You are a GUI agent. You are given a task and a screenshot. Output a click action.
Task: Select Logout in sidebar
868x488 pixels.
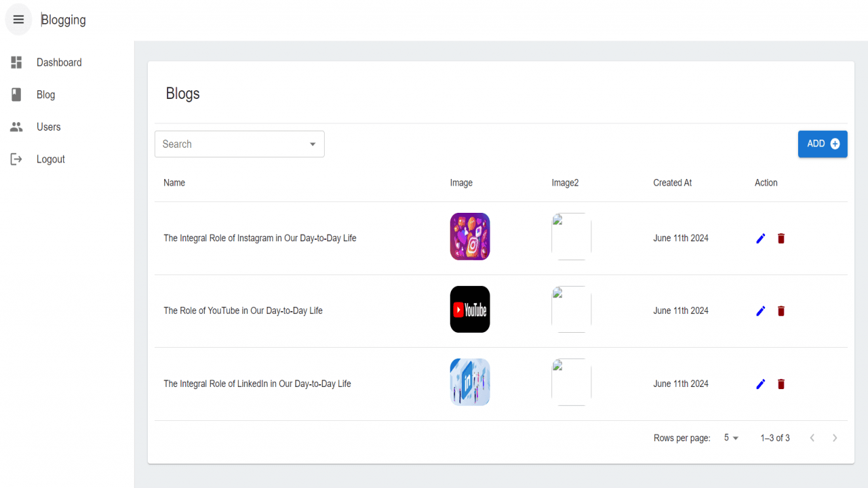point(66,159)
